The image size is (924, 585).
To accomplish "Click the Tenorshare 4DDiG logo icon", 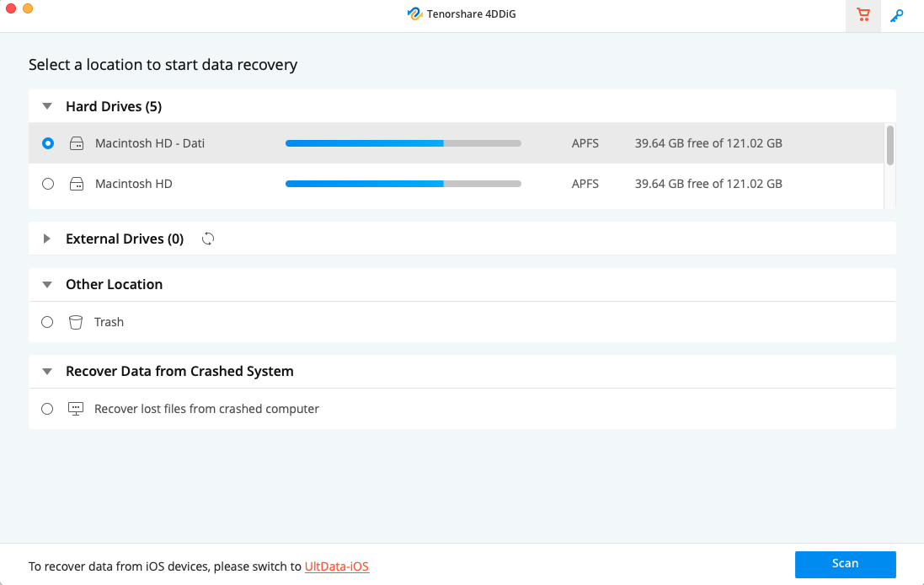I will pyautogui.click(x=414, y=14).
